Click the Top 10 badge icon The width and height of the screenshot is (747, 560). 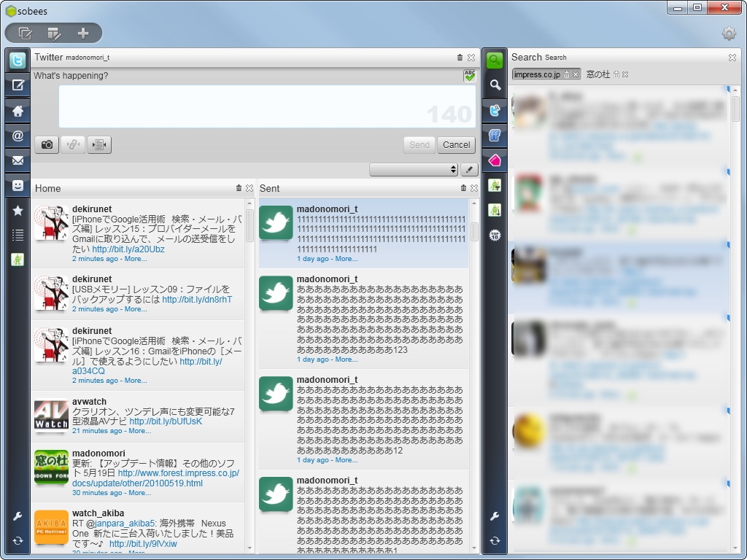coord(495,235)
